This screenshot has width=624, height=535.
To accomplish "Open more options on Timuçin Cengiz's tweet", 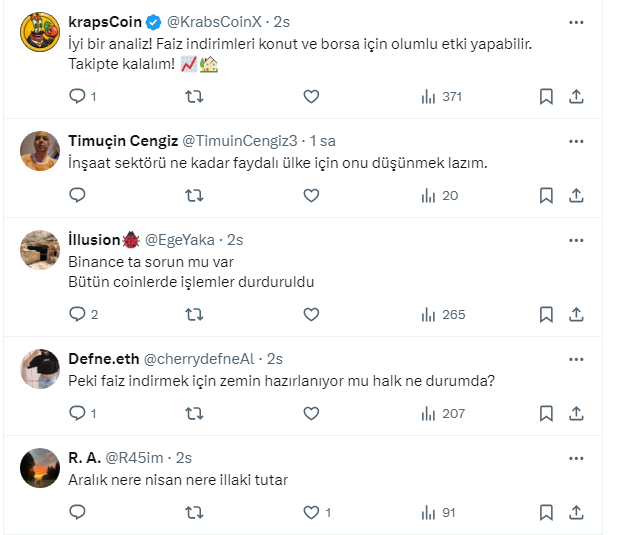I will (576, 139).
